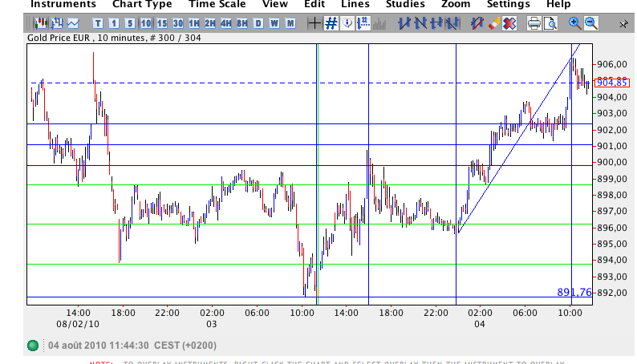Toggle the crosshair cursor tool
The height and width of the screenshot is (364, 637).
pos(314,23)
